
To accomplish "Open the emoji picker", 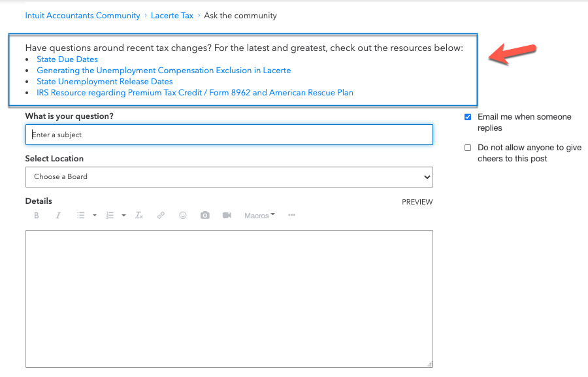I will point(183,216).
